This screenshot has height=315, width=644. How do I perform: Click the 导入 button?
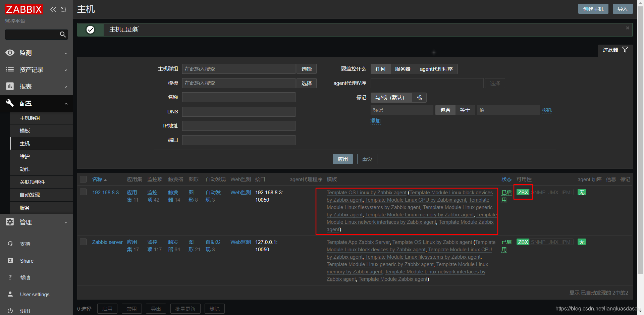[x=623, y=9]
